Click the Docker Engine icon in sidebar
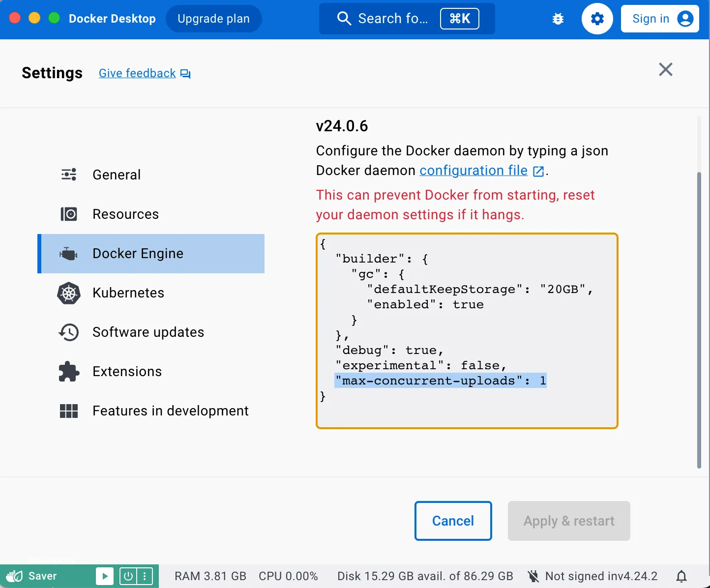 [69, 254]
